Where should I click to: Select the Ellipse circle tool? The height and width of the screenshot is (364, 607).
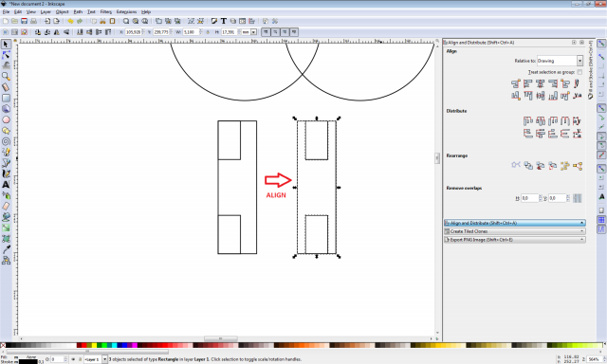pyautogui.click(x=6, y=120)
